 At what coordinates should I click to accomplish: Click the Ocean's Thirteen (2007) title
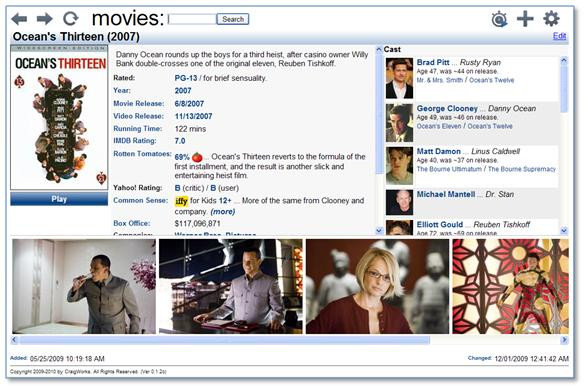pos(76,37)
